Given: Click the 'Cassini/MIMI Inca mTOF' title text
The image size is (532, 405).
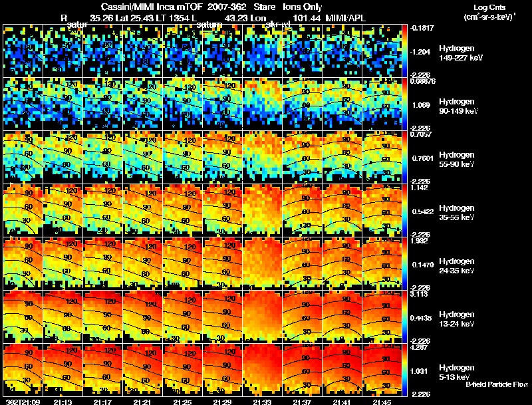Looking at the screenshot, I should point(152,7).
